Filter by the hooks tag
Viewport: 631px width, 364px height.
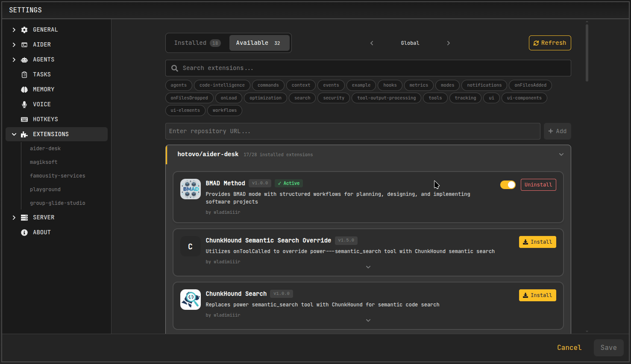[x=390, y=85]
